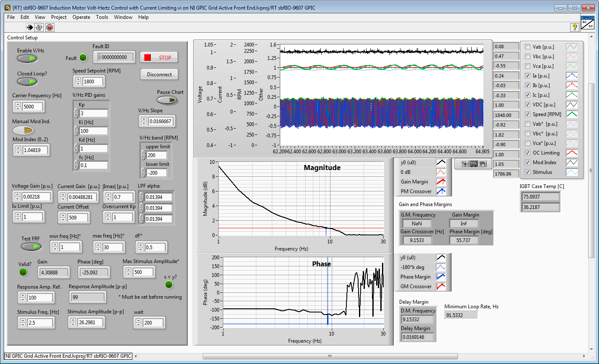Click the Stimulus cyan plot legend icon

tap(572, 172)
